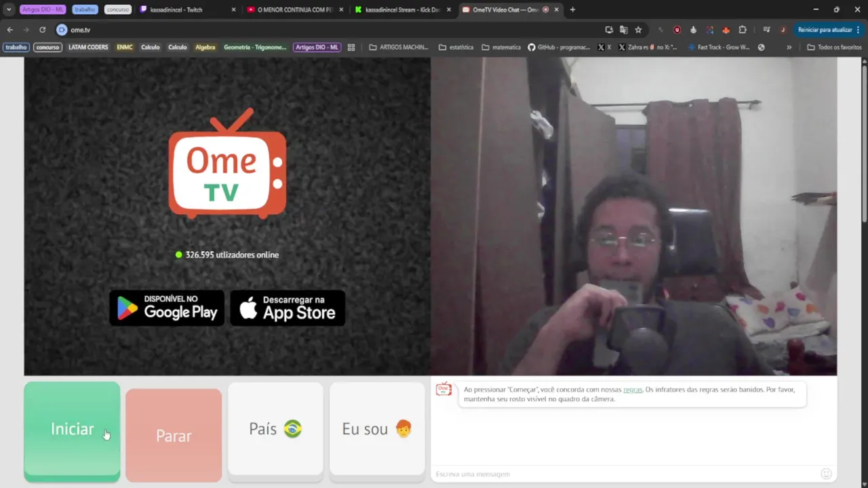Reload the ome.tv page

point(42,30)
